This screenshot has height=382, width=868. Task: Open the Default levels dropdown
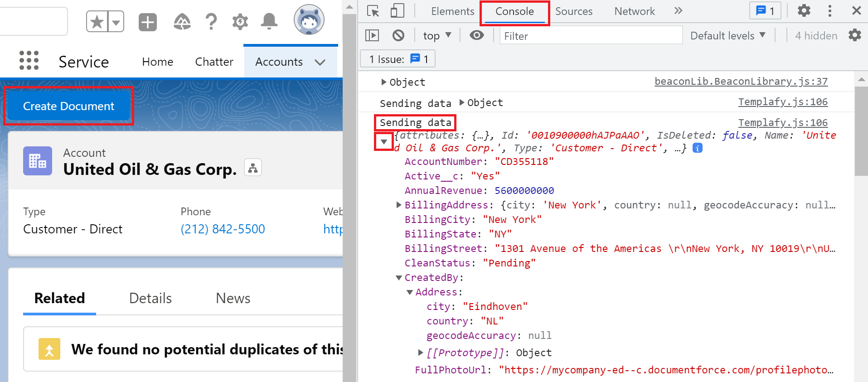(x=728, y=35)
